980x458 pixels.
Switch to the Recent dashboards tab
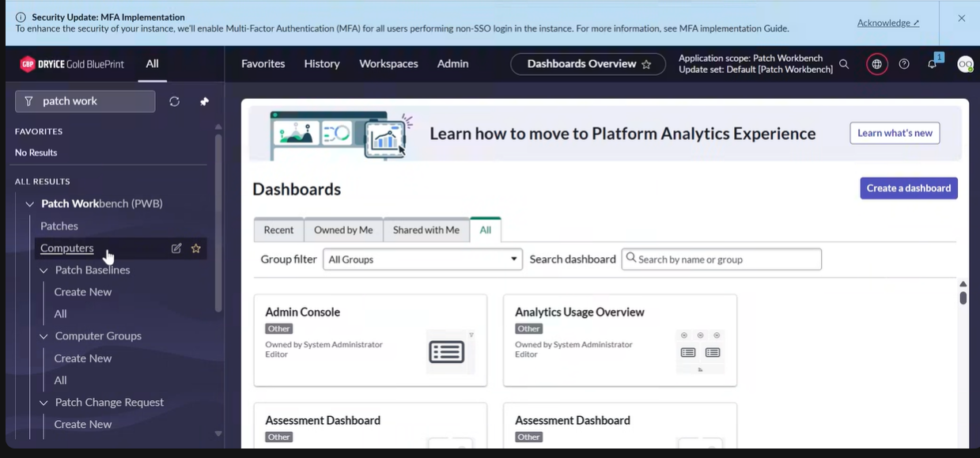click(x=278, y=230)
